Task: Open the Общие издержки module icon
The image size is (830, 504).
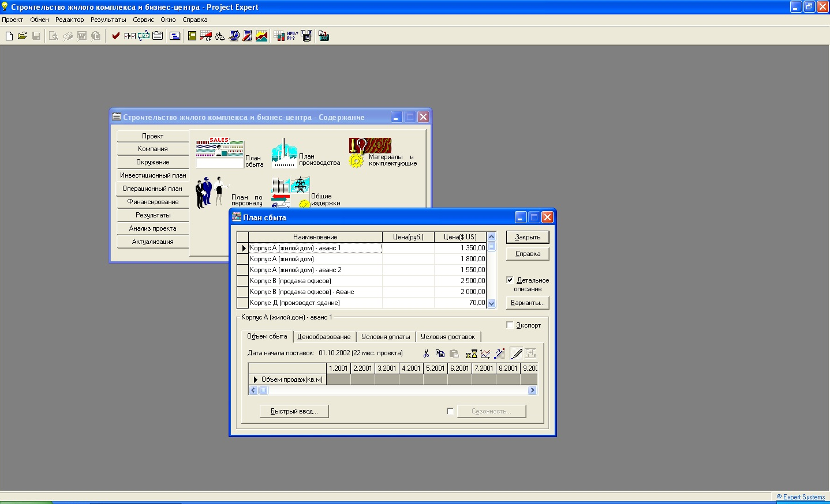Action: coord(290,193)
